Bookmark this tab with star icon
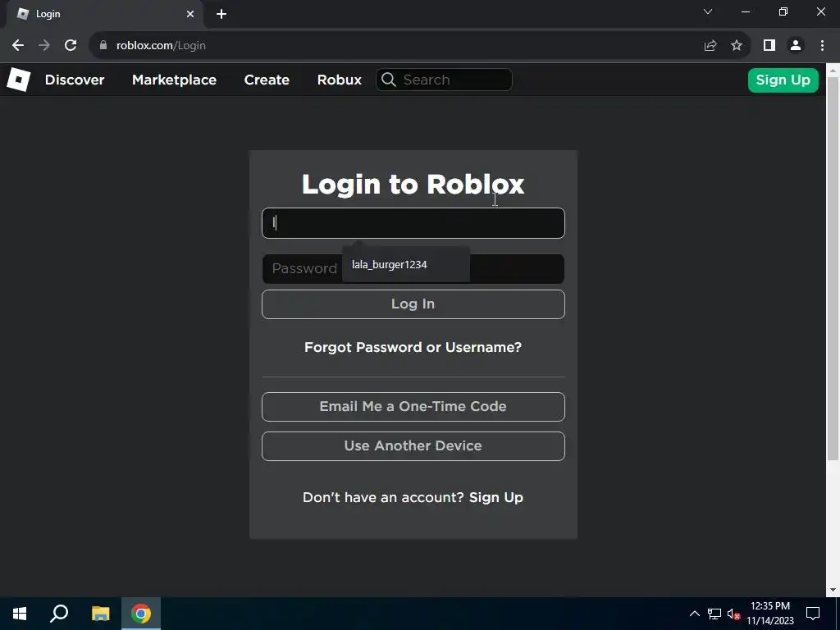 [x=737, y=46]
